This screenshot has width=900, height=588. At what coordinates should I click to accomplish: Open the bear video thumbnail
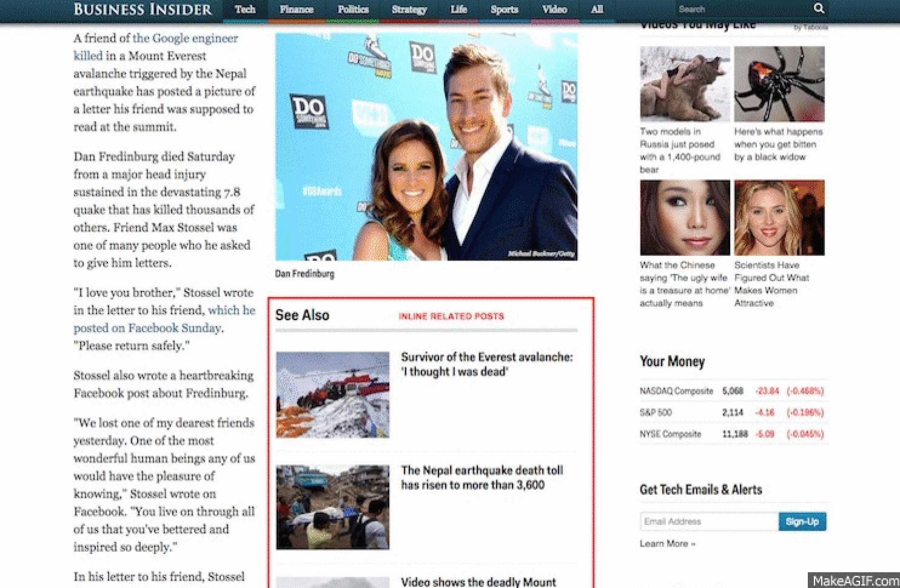point(685,84)
